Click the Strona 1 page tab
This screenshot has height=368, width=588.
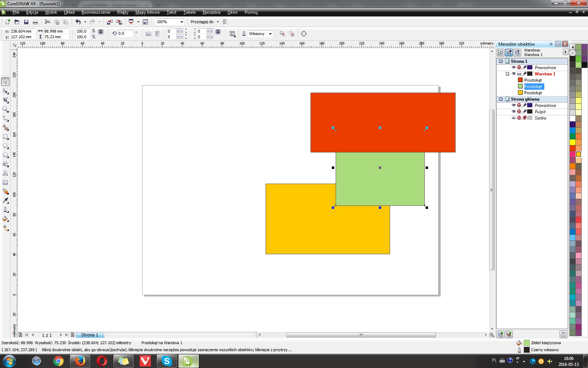(90, 335)
